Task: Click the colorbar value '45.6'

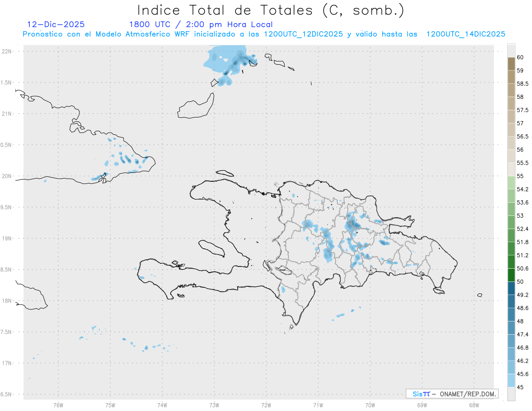Action: [x=522, y=374]
